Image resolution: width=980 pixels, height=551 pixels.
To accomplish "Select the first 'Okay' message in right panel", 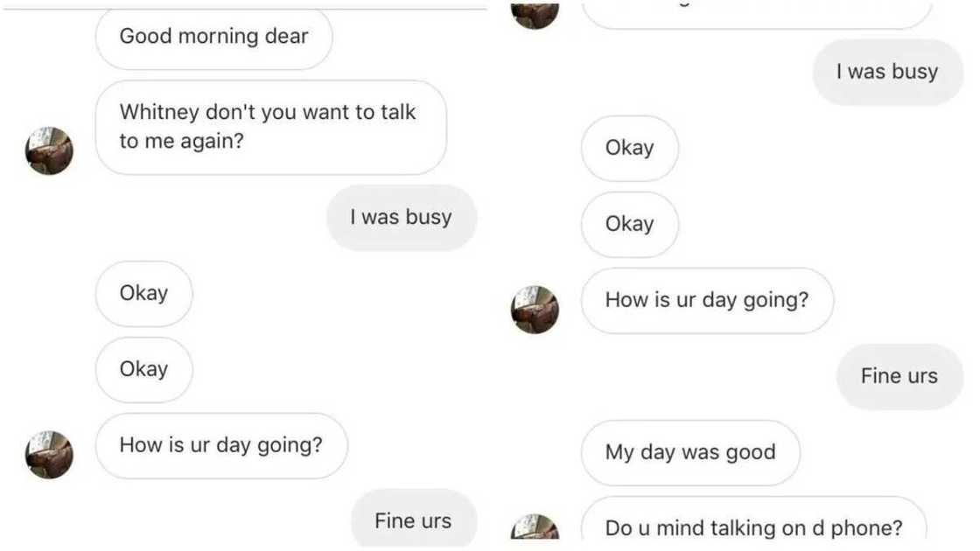I will pyautogui.click(x=629, y=148).
